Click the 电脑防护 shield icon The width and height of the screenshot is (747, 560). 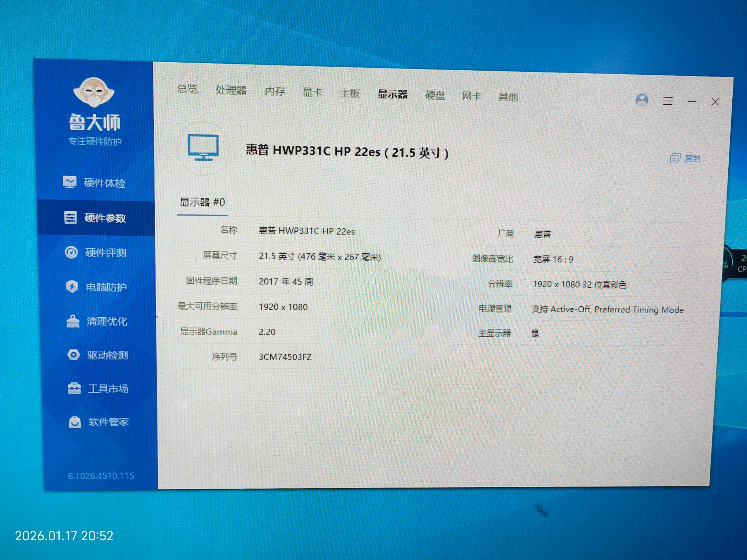click(72, 287)
